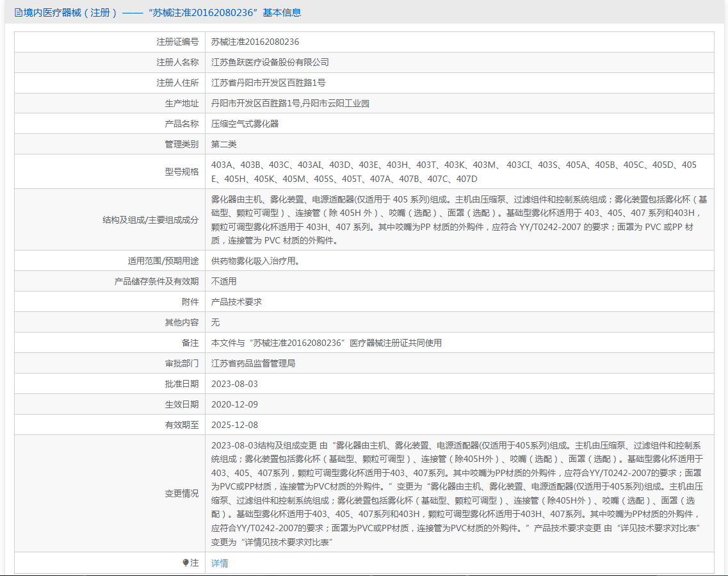Select intended use 供药物雾化吸入治疗用。
The image size is (728, 576).
(x=255, y=261)
